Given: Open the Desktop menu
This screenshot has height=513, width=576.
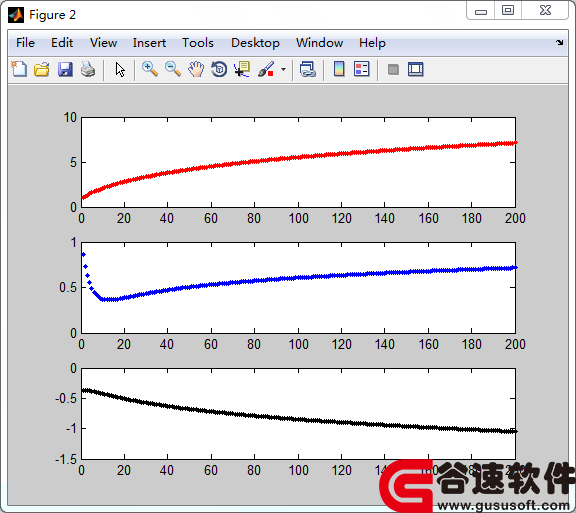Looking at the screenshot, I should [255, 43].
